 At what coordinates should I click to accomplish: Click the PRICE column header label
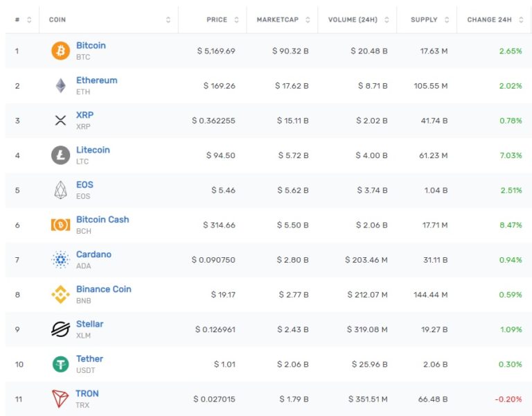(x=217, y=19)
